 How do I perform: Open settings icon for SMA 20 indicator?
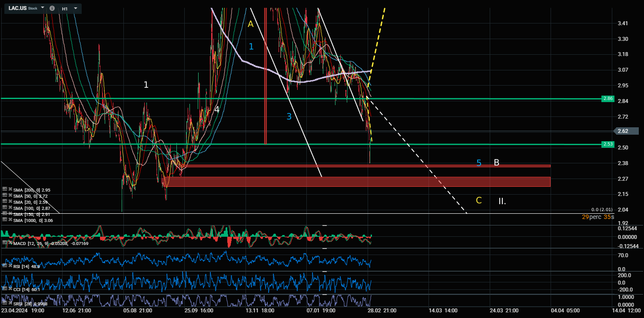click(x=4, y=202)
